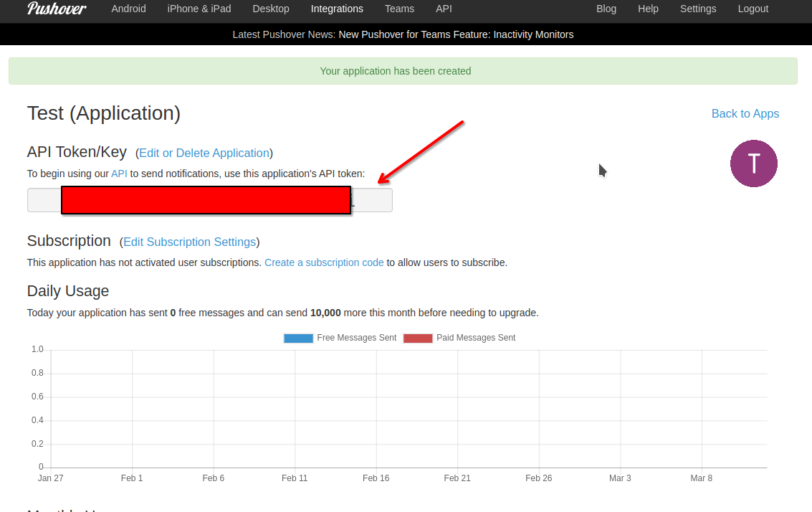
Task: Click Back to Apps link
Action: pyautogui.click(x=745, y=113)
